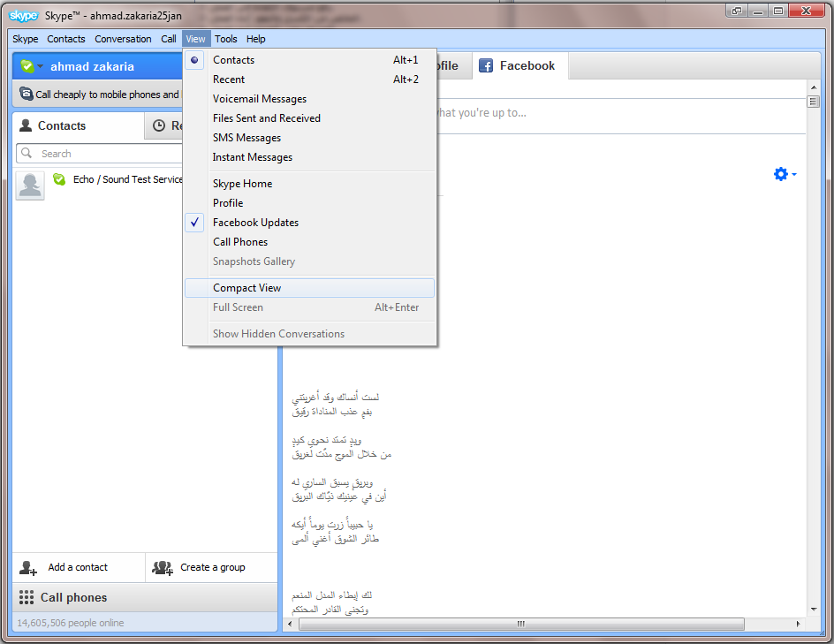Open the status dropdown next to ahmad zakaria

click(x=39, y=66)
